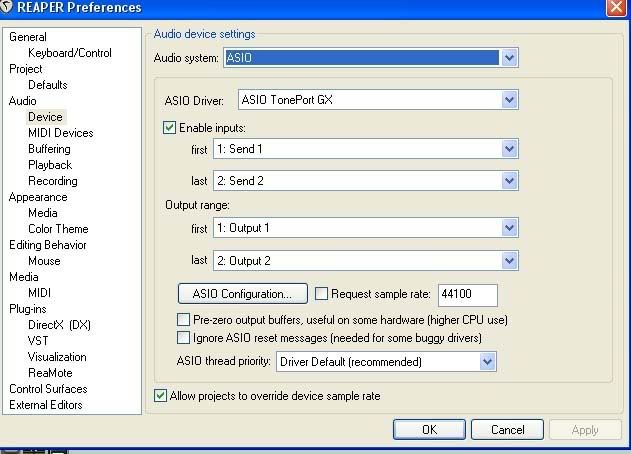Open Buffering preferences
Screen dimensions: 631x454
pos(49,149)
